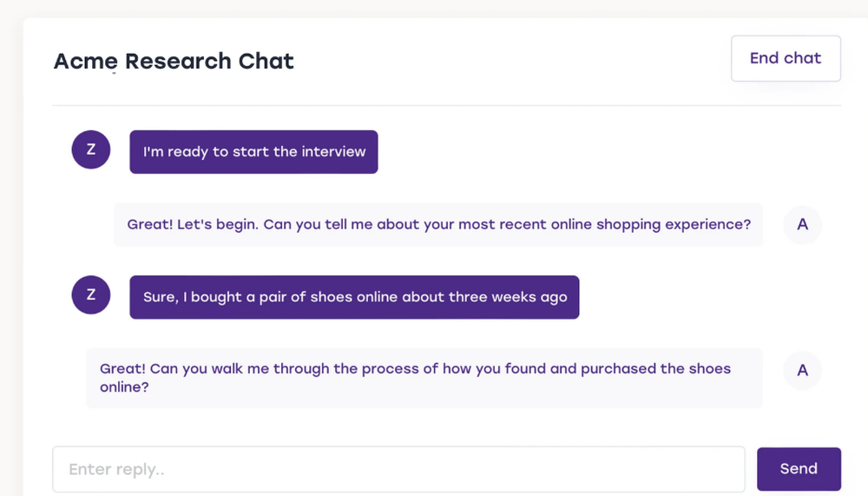Screen dimensions: 868x496
Task: Select the "Sure, I bought a pair of shoes" bubble
Action: coord(354,297)
